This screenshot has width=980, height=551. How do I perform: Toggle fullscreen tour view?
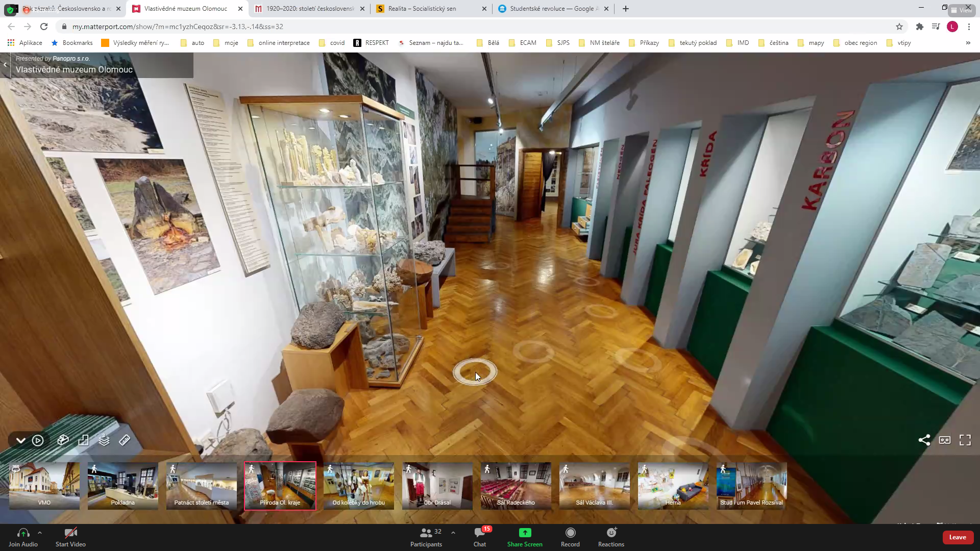pos(965,440)
